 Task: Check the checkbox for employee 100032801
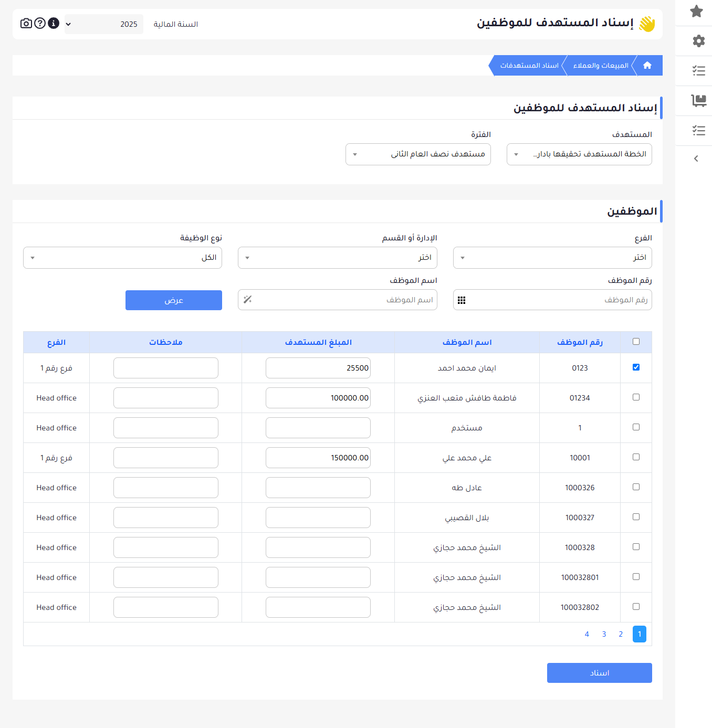636,577
